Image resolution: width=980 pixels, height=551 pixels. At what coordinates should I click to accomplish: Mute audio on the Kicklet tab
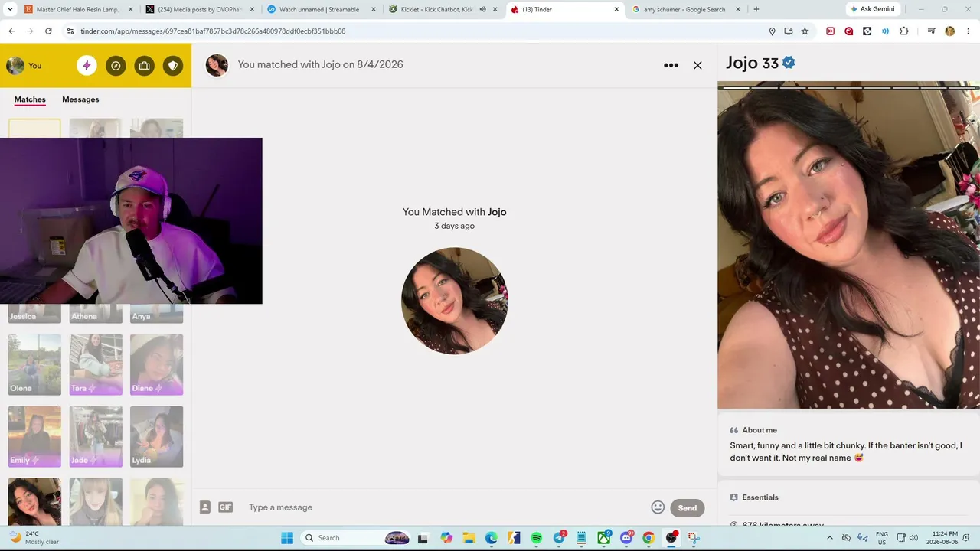point(482,9)
